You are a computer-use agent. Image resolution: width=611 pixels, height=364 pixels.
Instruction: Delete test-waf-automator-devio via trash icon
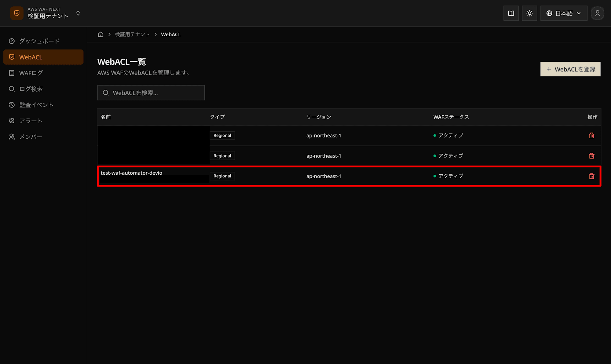pos(592,176)
